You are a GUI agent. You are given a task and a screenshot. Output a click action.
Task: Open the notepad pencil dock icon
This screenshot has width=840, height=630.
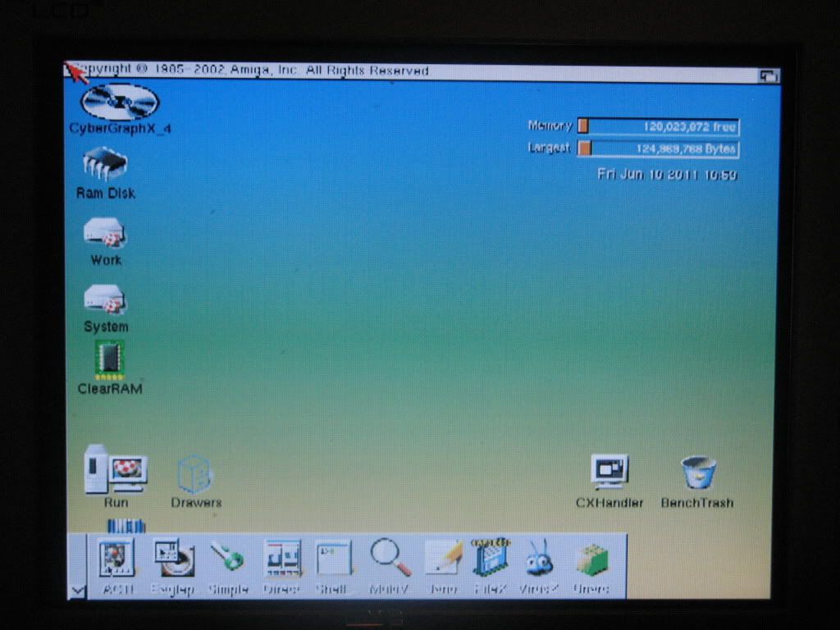pyautogui.click(x=442, y=558)
